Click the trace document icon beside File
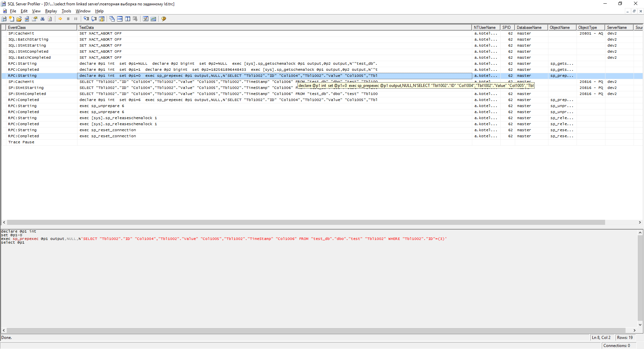The height and width of the screenshot is (349, 644). [5, 11]
